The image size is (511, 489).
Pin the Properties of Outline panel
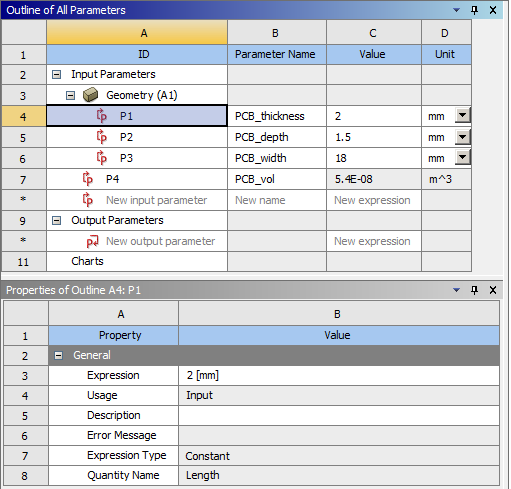click(x=474, y=290)
